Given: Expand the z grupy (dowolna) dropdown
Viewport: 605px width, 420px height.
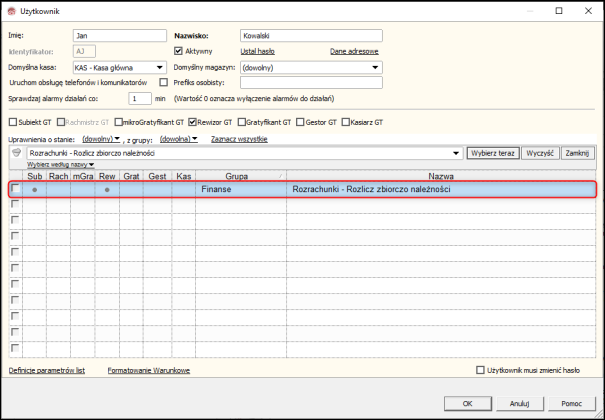Looking at the screenshot, I should click(x=179, y=139).
